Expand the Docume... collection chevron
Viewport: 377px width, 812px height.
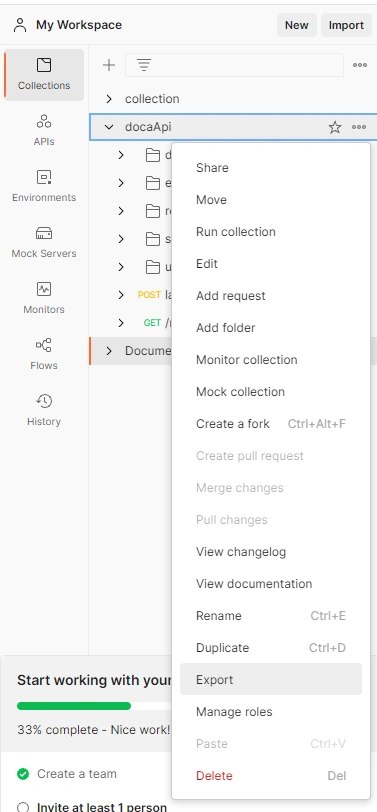(109, 351)
